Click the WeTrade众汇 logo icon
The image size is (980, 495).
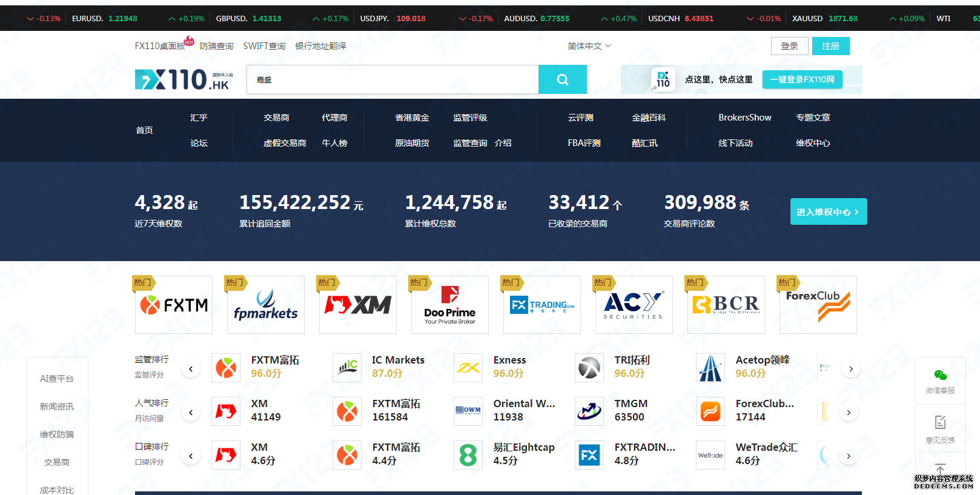[710, 455]
